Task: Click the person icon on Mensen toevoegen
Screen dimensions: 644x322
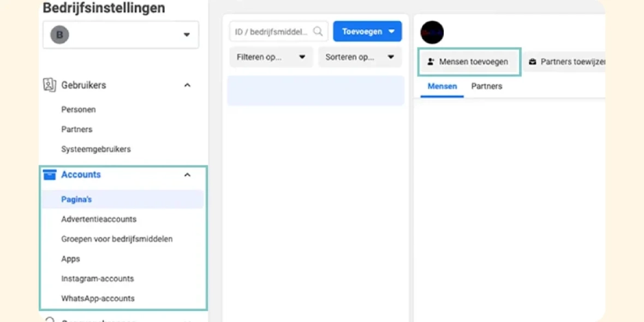Action: pos(431,62)
